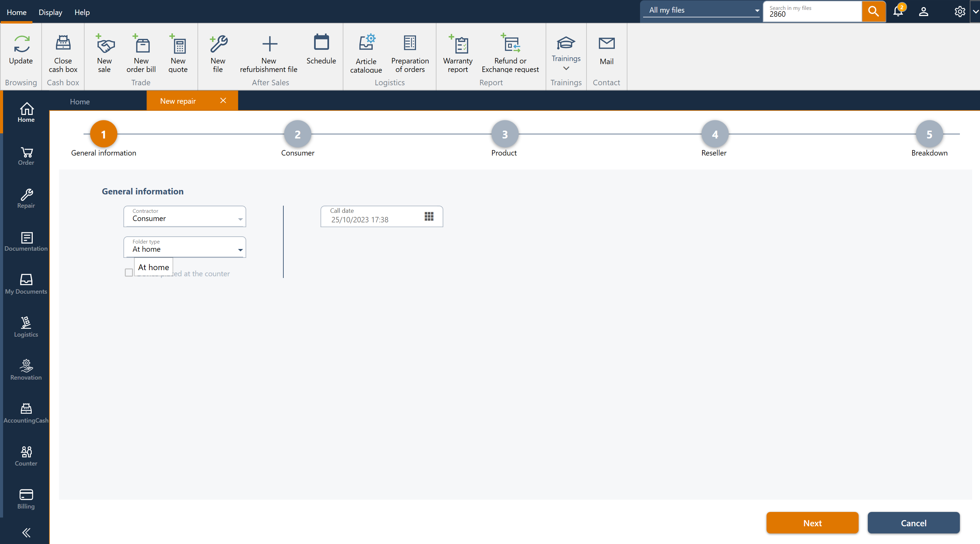Click the Cancel button
This screenshot has width=980, height=544.
coord(914,523)
